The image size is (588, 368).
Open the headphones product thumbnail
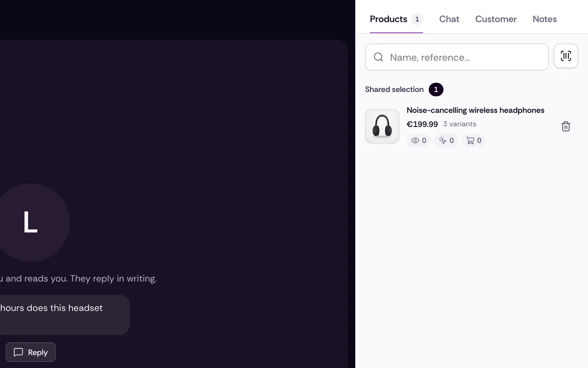point(382,126)
